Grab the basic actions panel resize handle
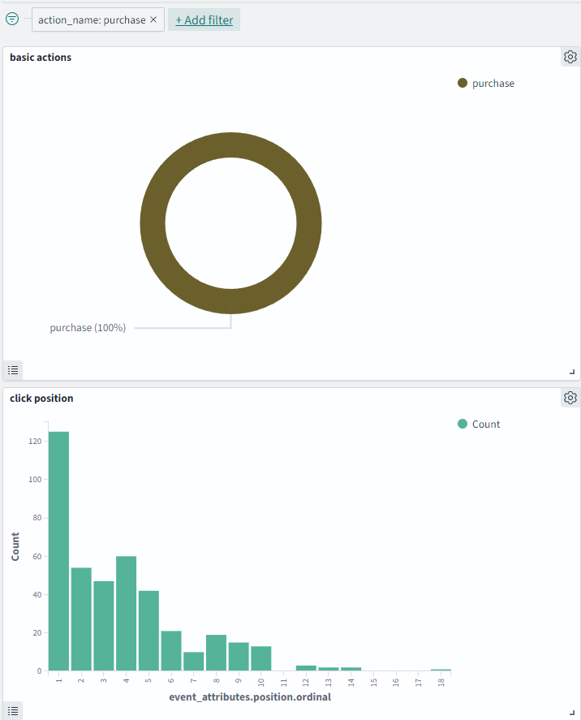 [x=572, y=371]
